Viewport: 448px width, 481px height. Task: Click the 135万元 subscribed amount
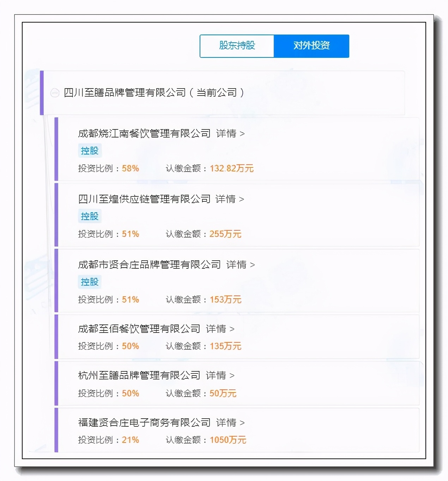point(225,346)
